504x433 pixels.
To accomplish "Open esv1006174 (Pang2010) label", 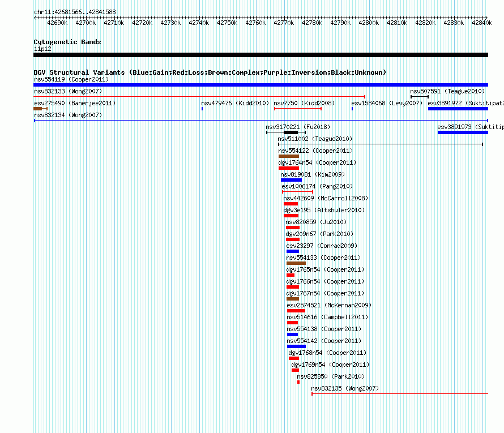I will tap(317, 186).
